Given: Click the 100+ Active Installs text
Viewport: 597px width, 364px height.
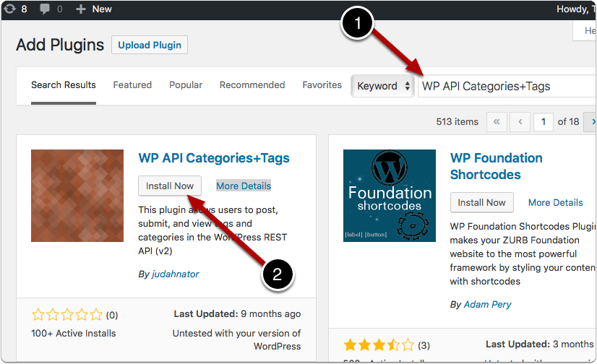Looking at the screenshot, I should click(x=74, y=333).
